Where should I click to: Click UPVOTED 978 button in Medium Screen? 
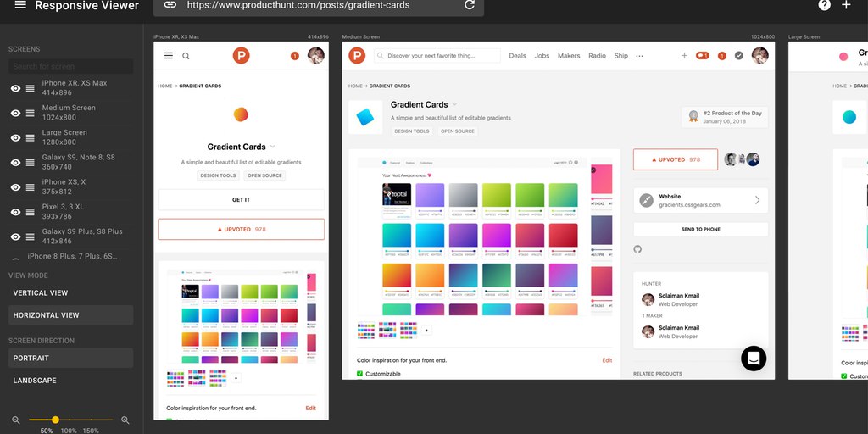point(676,159)
